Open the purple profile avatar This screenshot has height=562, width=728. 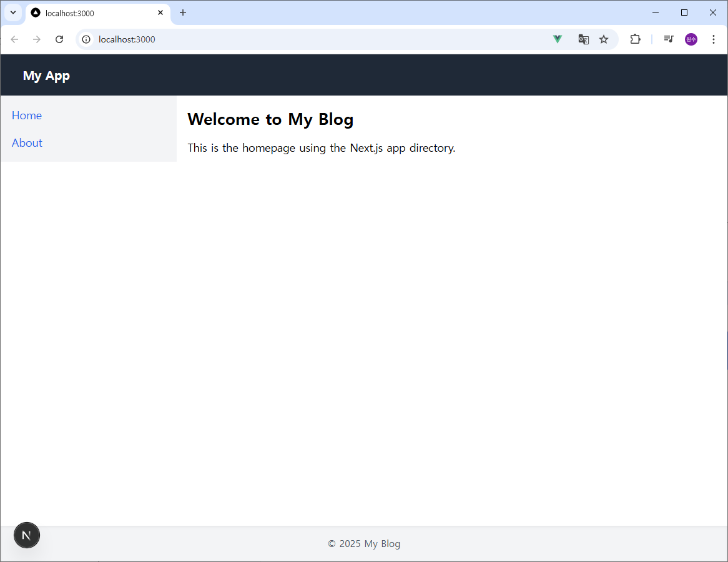tap(691, 39)
